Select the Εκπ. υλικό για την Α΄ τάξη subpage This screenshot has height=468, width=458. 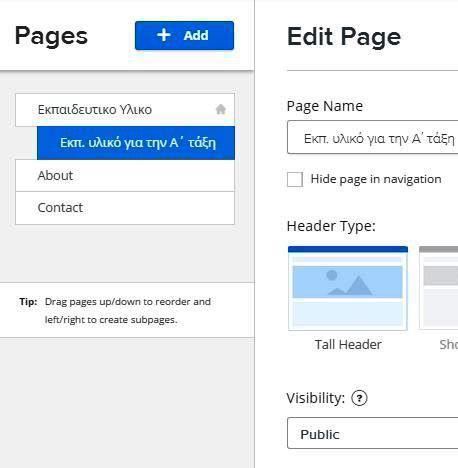[x=136, y=143]
